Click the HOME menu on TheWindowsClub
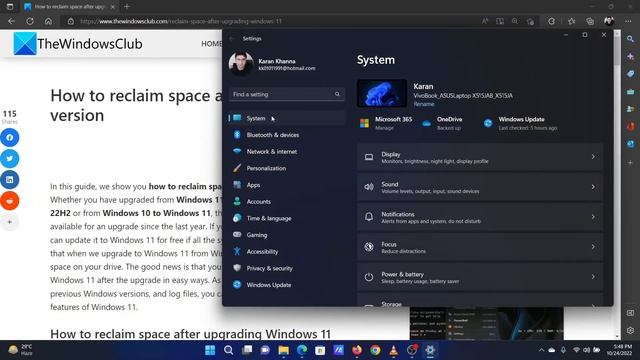Viewport: 640px width, 360px height. click(211, 44)
